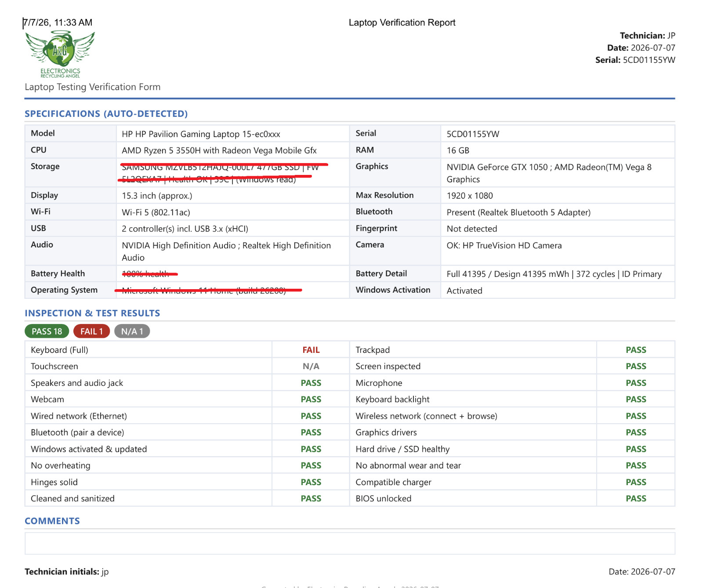Select the Wi-Fi 5 (802.11ac) value
Image resolution: width=703 pixels, height=588 pixels.
point(156,212)
